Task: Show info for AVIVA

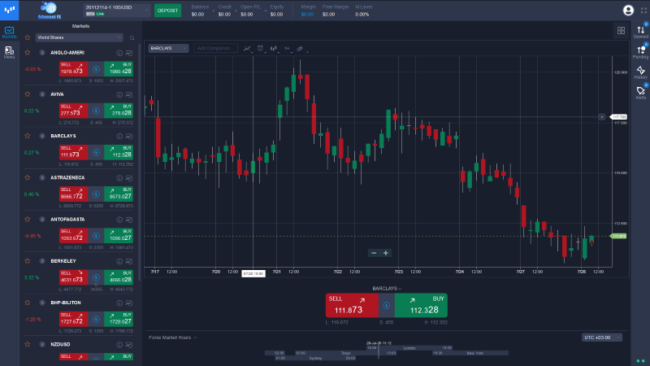Action: click(x=119, y=95)
